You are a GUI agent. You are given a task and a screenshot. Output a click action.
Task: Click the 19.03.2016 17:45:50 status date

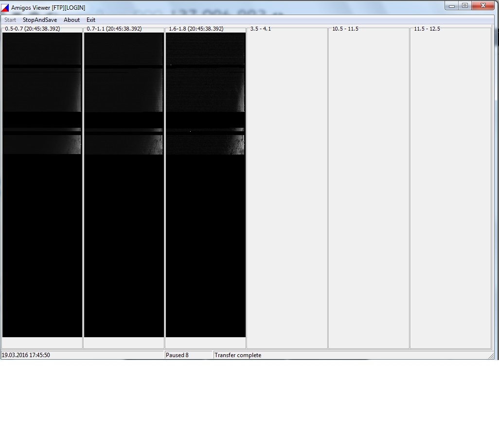point(26,355)
